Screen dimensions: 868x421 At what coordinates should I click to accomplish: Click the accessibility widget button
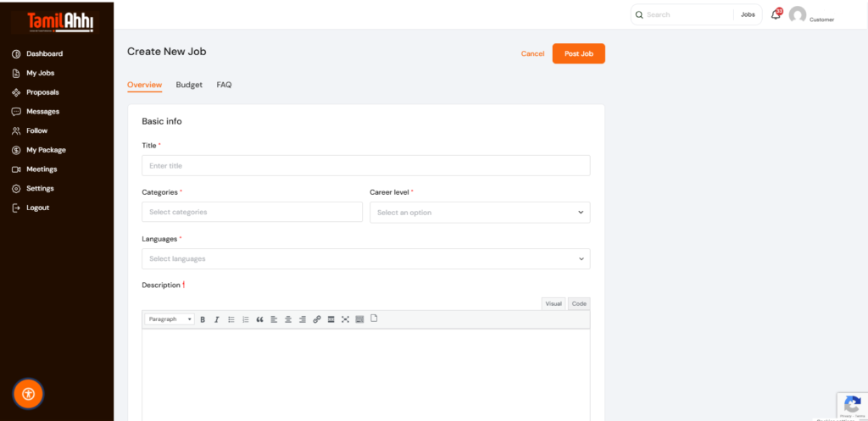(x=29, y=393)
